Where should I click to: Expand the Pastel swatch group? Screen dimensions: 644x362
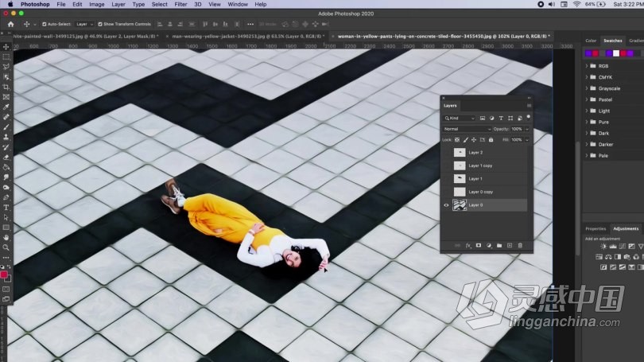pos(587,99)
